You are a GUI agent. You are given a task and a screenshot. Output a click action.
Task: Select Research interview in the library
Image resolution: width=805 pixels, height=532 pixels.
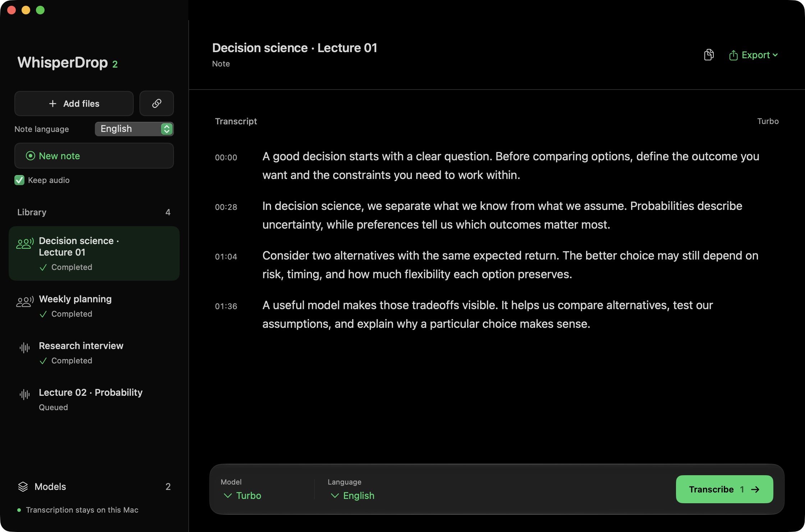(x=94, y=353)
